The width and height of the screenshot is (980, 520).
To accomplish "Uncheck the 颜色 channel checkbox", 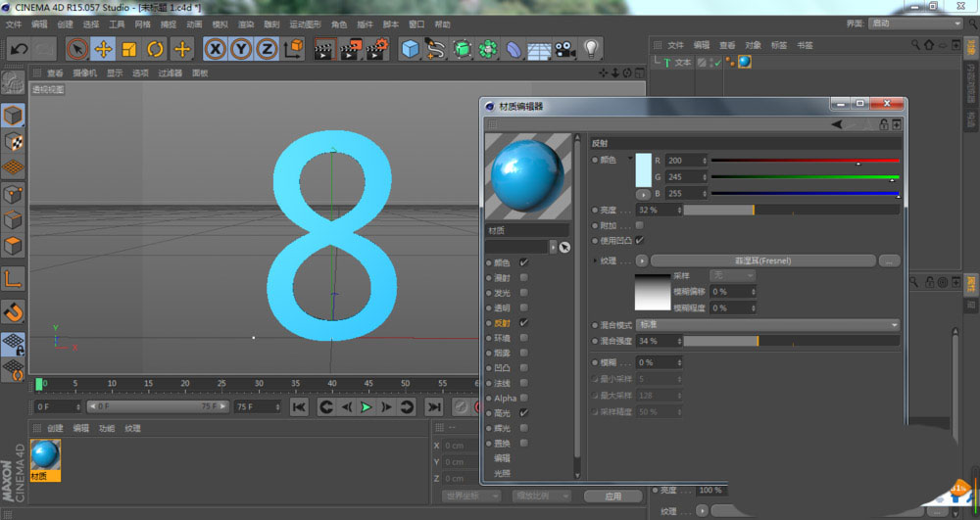I will click(523, 262).
